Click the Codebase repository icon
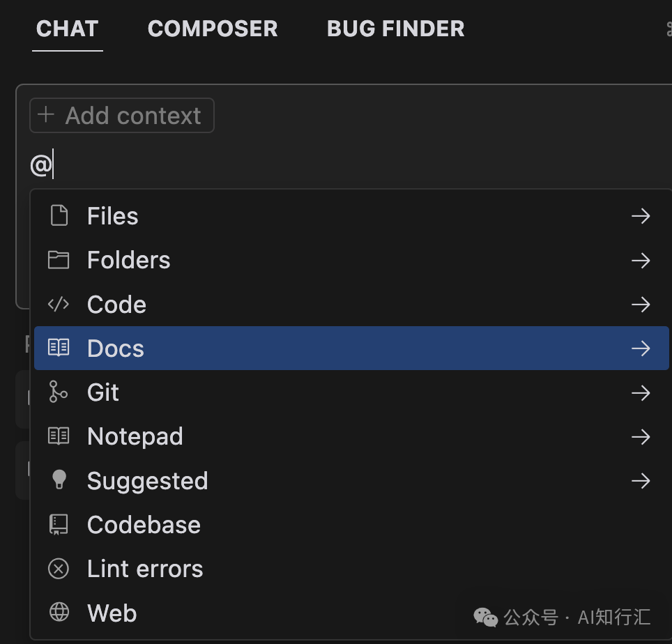 59,524
